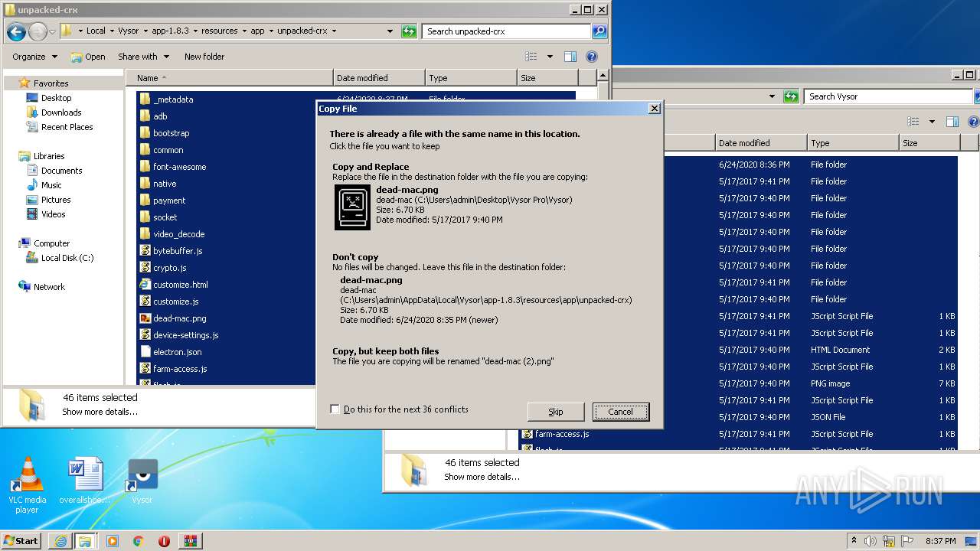Click refresh icon next to unpacked-crx address bar
The width and height of the screenshot is (980, 551).
409,31
